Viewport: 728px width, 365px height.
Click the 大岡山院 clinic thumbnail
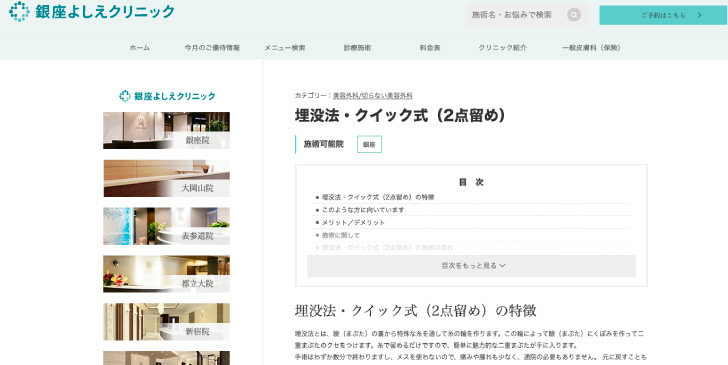point(166,178)
